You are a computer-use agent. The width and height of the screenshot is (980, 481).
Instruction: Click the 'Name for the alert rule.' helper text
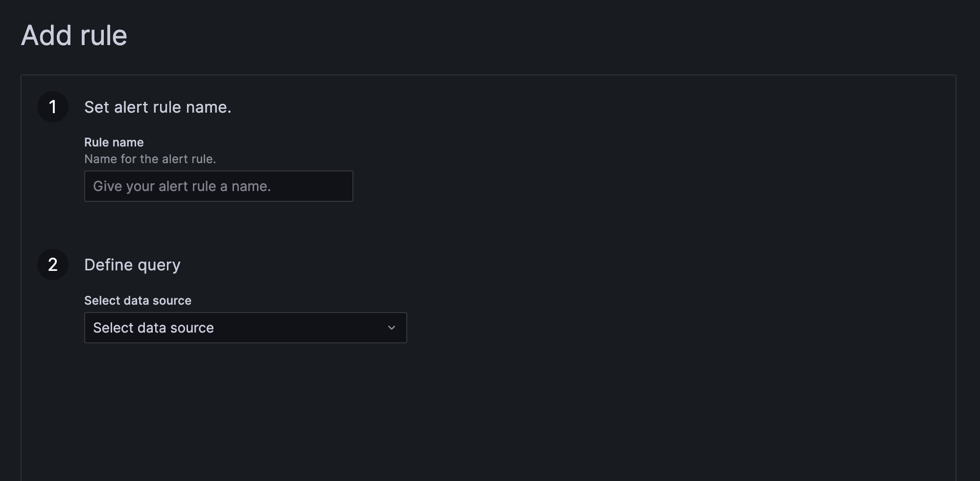[150, 159]
